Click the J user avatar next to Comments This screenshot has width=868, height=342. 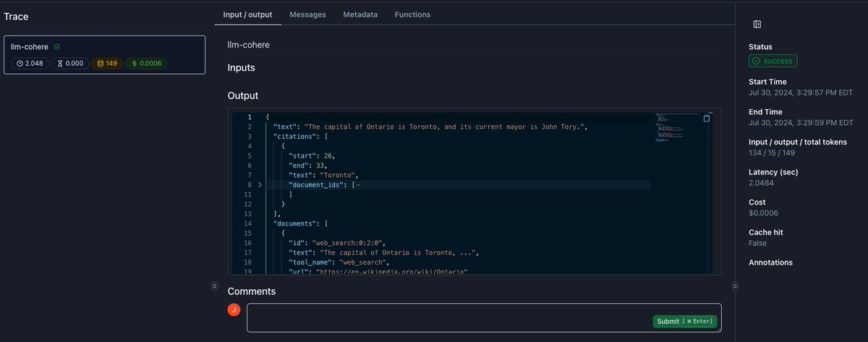234,309
